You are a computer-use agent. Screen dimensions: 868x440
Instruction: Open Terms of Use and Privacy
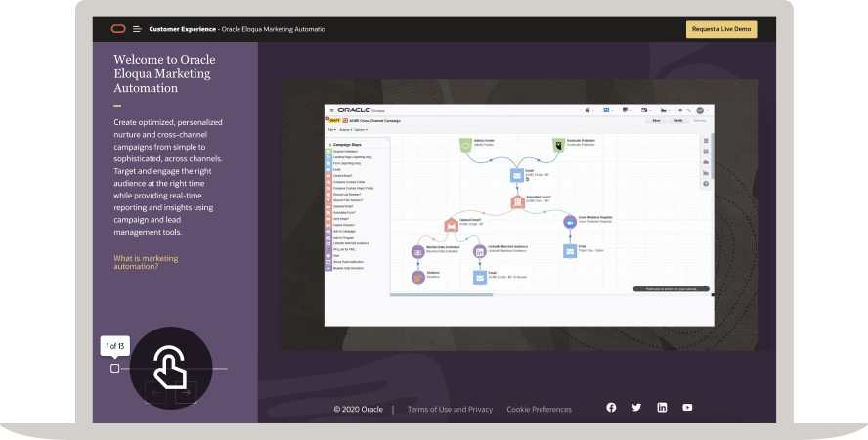[x=450, y=409]
